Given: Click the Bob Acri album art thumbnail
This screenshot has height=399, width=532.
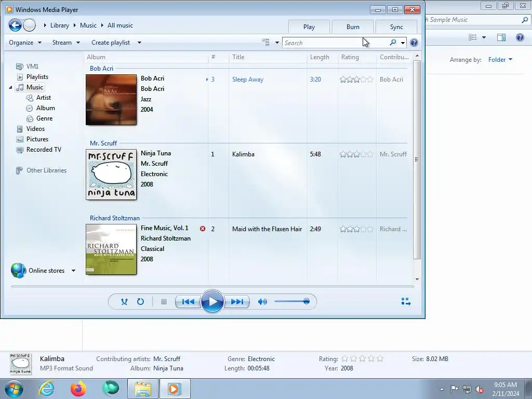Looking at the screenshot, I should coord(111,100).
